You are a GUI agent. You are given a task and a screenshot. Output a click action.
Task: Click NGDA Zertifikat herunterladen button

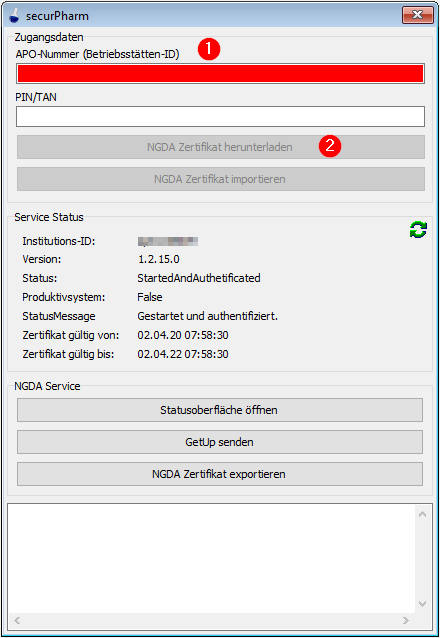tap(221, 147)
